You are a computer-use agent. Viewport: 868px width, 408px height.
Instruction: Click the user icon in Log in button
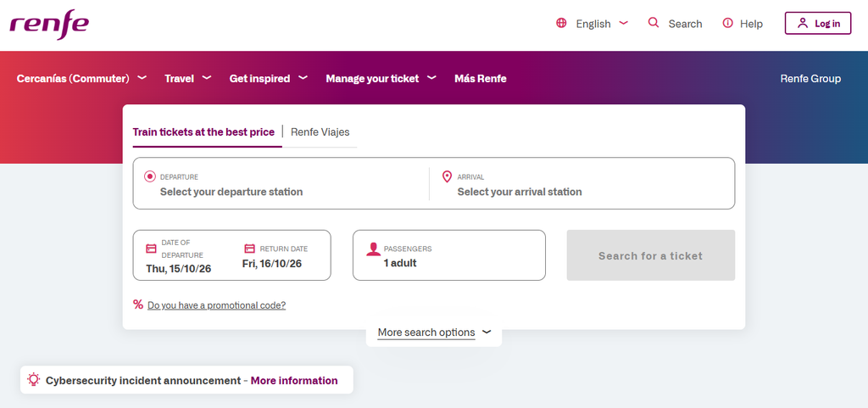pyautogui.click(x=803, y=23)
